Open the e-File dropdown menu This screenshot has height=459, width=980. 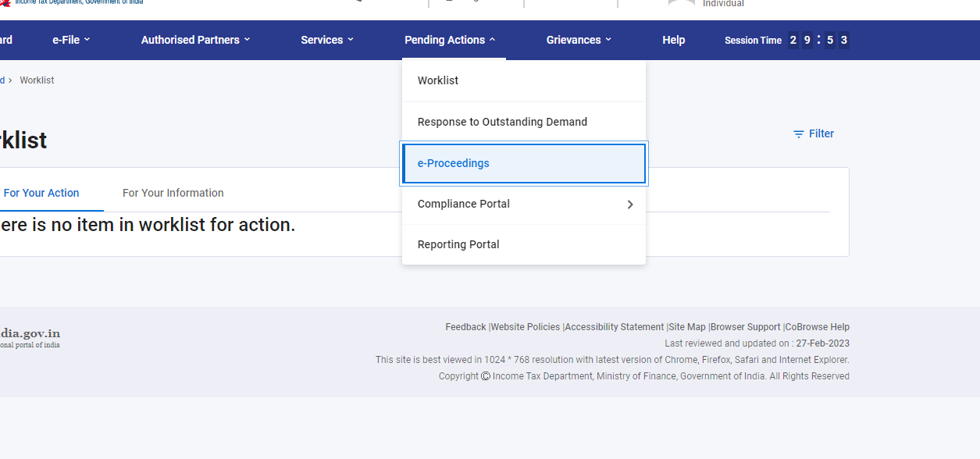71,40
